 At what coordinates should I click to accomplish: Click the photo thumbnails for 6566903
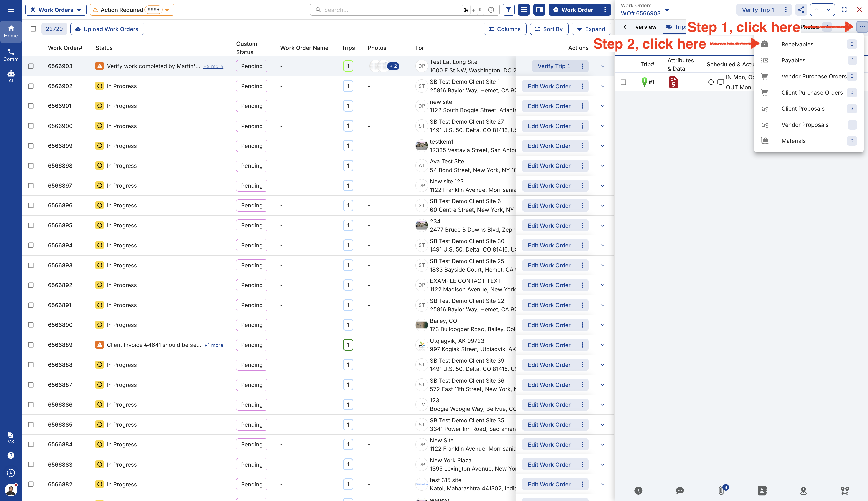[384, 66]
